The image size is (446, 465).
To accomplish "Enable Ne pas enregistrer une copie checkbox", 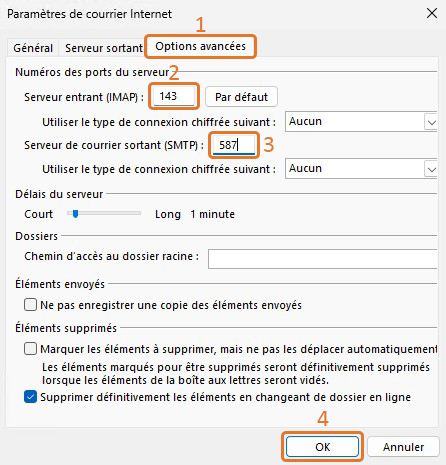I will coord(30,305).
